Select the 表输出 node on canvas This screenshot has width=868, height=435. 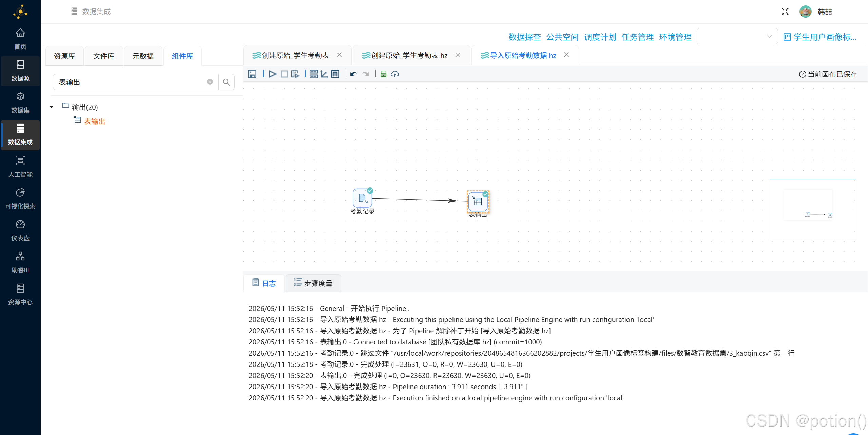click(478, 202)
